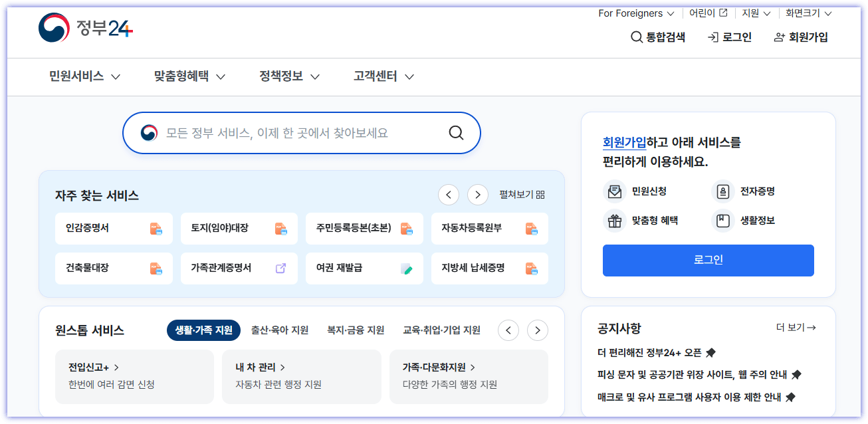This screenshot has width=868, height=424.
Task: Click the 토지(임야)대장 document icon
Action: click(280, 229)
